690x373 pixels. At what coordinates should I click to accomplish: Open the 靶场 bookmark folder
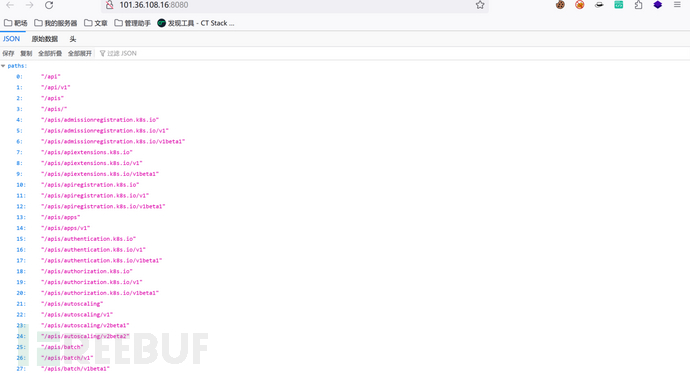(16, 23)
